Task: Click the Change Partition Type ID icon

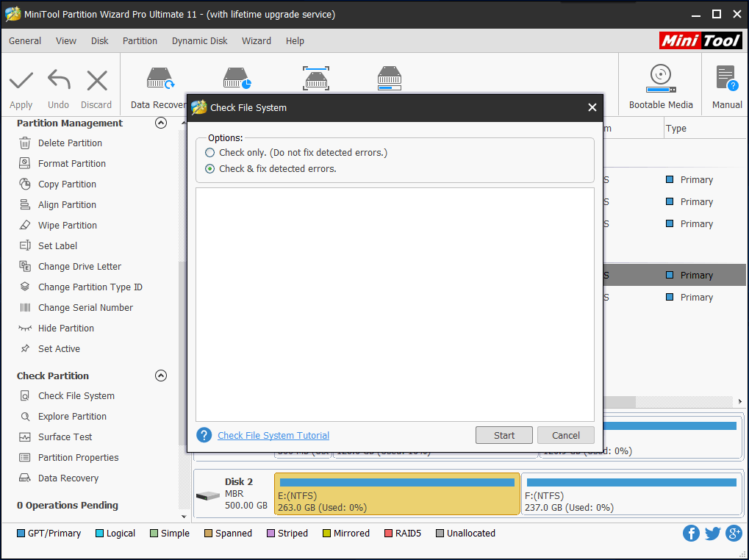Action: [x=25, y=287]
